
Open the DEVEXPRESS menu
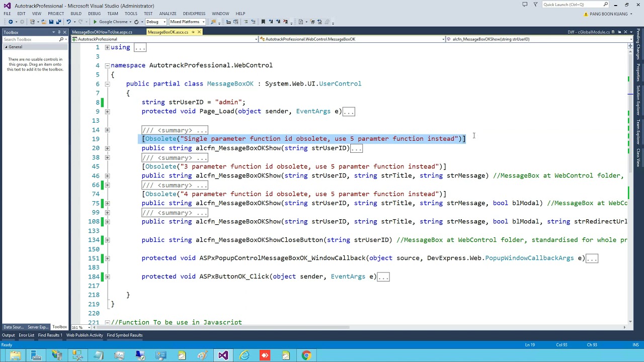[x=194, y=14]
